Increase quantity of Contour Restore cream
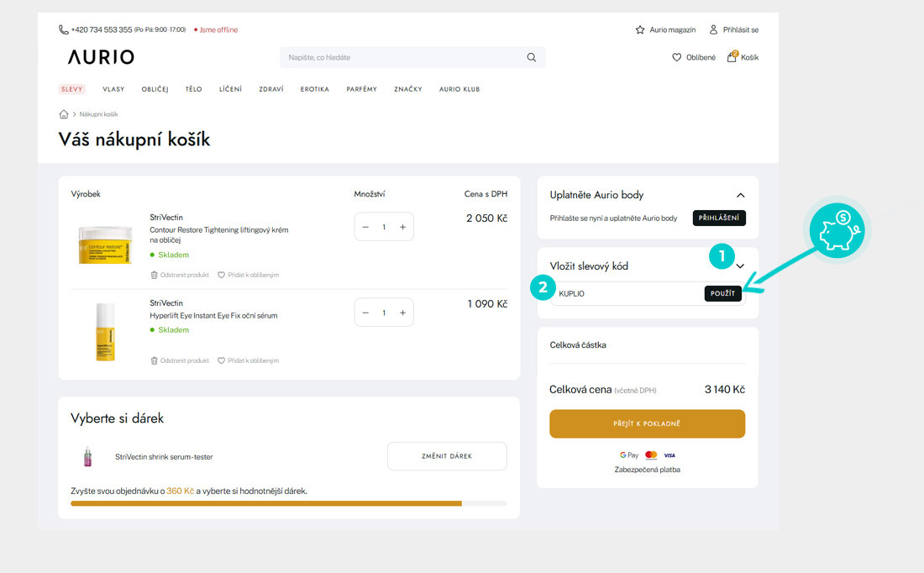 click(x=402, y=227)
